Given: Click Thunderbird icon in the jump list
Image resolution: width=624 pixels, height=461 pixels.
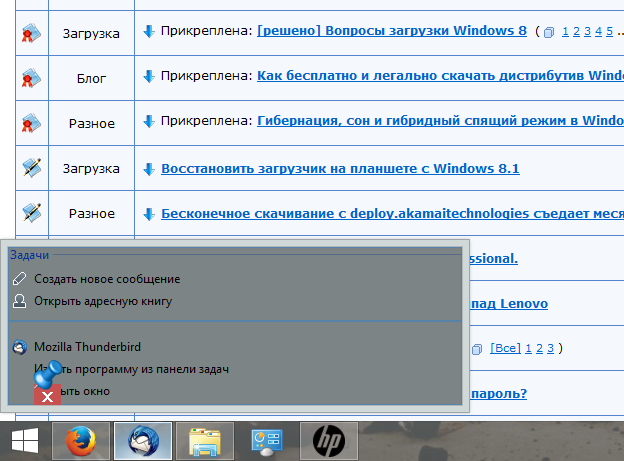Looking at the screenshot, I should pos(20,347).
